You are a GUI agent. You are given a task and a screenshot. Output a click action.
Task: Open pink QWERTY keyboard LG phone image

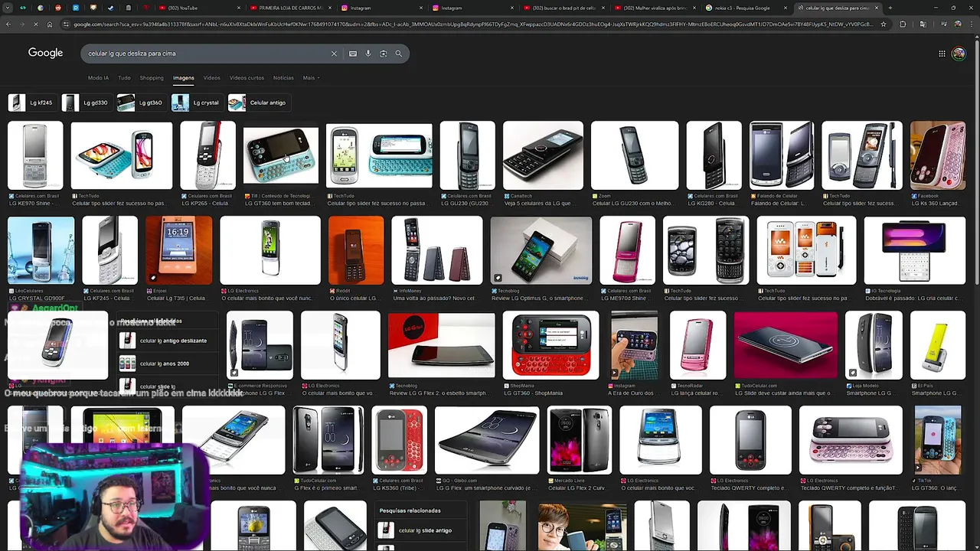pos(851,441)
